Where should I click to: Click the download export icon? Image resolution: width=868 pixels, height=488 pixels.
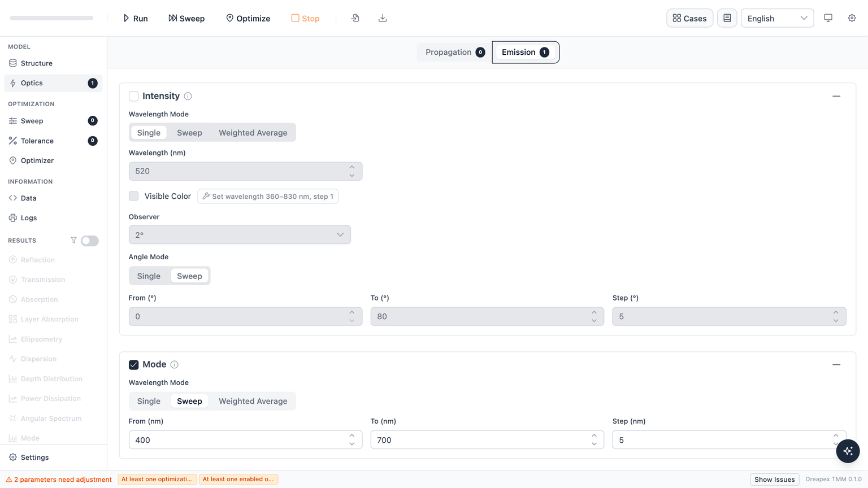(383, 18)
